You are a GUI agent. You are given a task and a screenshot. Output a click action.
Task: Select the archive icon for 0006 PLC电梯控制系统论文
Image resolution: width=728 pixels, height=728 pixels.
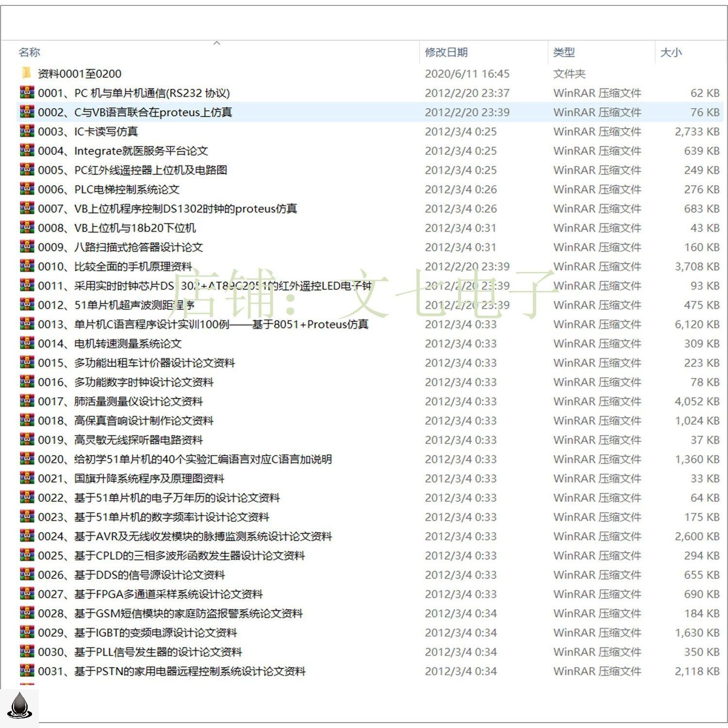(27, 189)
